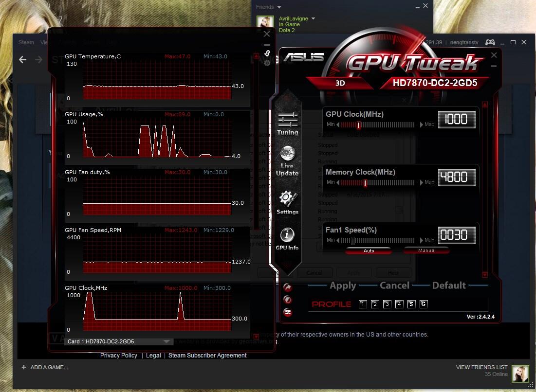The image size is (536, 392).
Task: Set Fan1 Speed mode to Auto
Action: coord(369,250)
